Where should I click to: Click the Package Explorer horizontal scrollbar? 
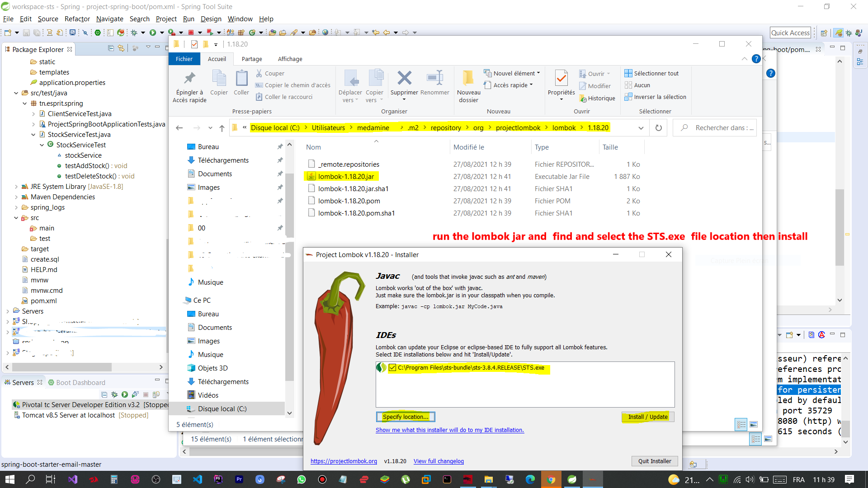click(x=61, y=367)
